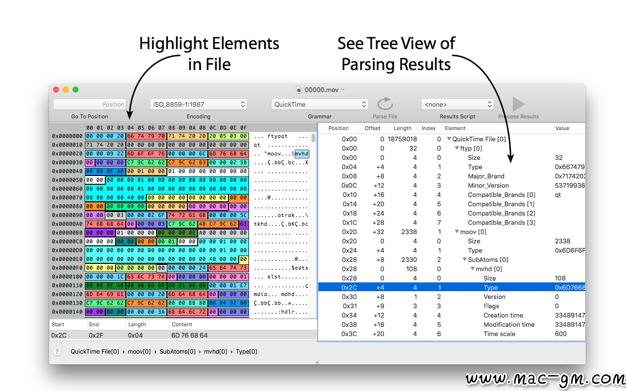Click the Index column header
Screen dimensions: 626x391
[428, 128]
